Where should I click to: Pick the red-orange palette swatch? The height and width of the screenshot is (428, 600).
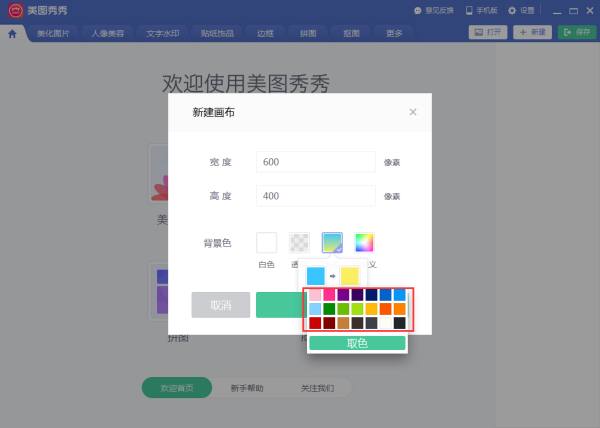(385, 309)
